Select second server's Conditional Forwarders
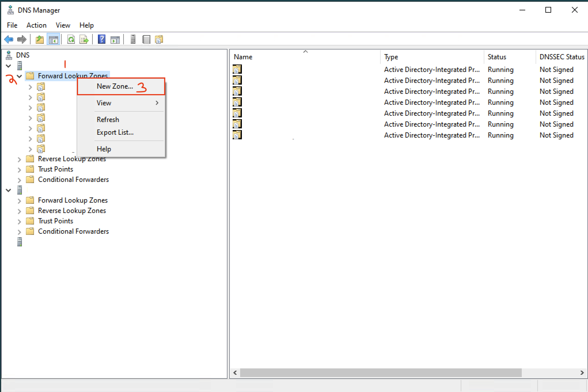Viewport: 588px width, 392px height. (73, 231)
